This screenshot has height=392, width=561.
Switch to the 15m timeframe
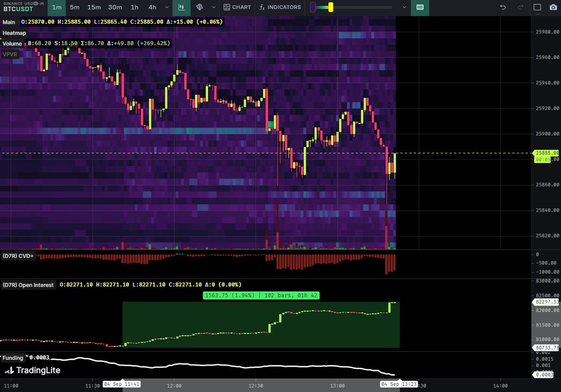point(94,7)
